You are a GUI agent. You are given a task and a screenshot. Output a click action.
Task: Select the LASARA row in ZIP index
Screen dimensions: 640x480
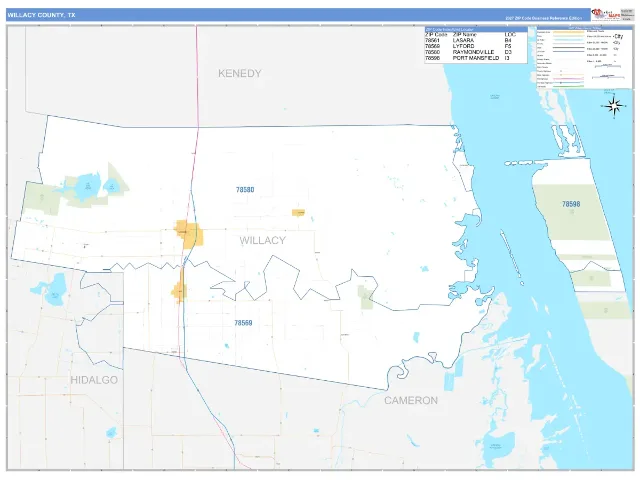point(469,40)
